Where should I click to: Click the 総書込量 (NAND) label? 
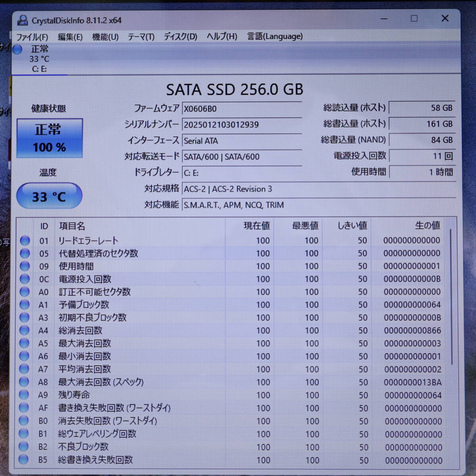click(353, 140)
